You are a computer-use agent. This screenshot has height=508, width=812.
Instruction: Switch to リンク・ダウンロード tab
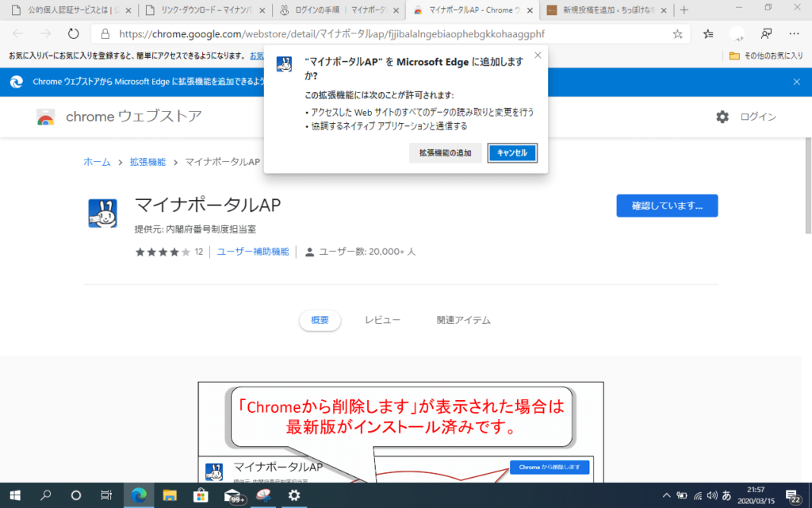coord(207,10)
